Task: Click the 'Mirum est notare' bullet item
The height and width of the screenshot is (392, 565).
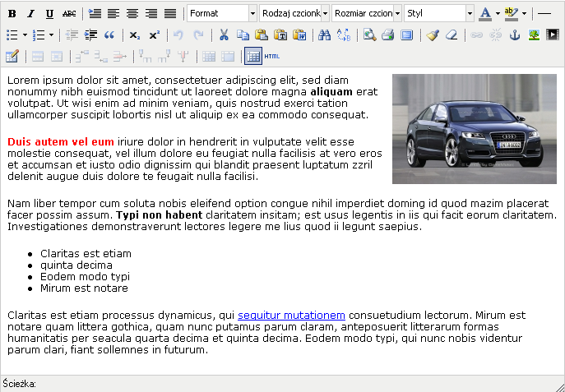Action: pyautogui.click(x=84, y=288)
